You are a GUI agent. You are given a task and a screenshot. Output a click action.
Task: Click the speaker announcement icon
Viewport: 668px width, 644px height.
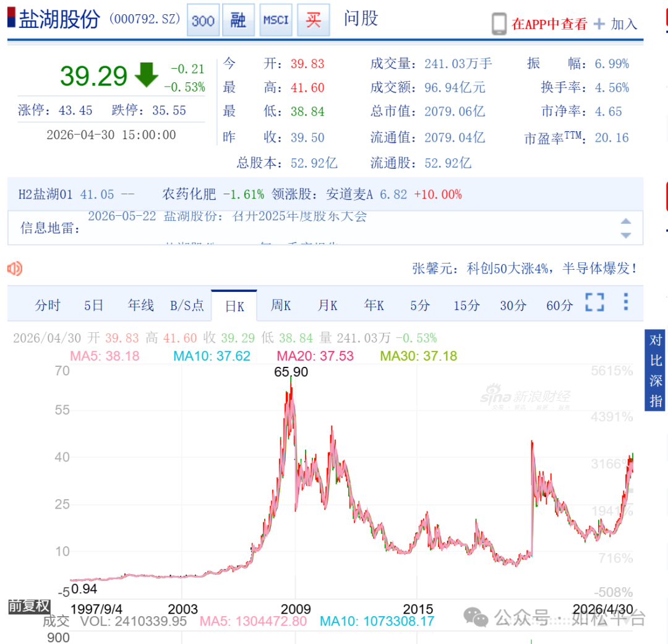tap(15, 268)
